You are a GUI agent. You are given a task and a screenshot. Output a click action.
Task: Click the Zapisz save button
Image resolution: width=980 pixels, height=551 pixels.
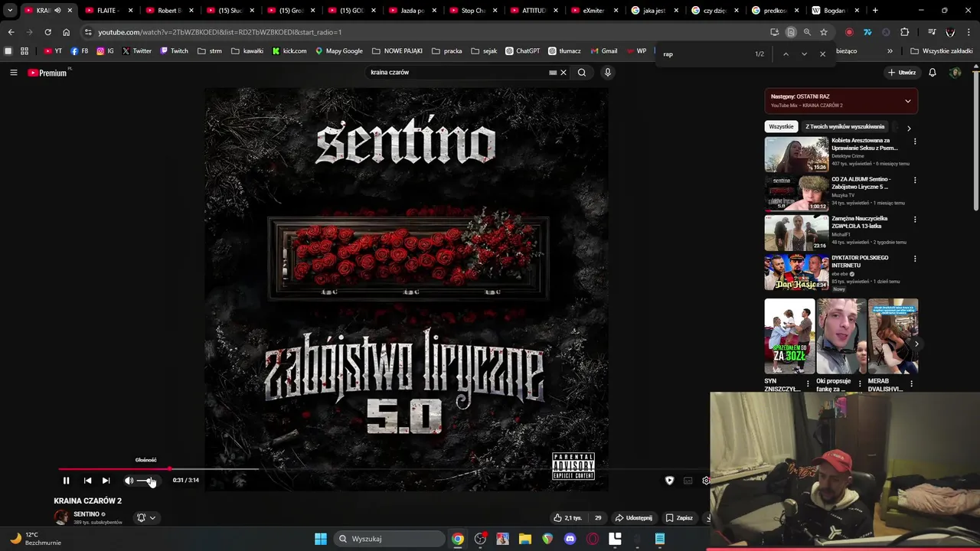tap(679, 518)
